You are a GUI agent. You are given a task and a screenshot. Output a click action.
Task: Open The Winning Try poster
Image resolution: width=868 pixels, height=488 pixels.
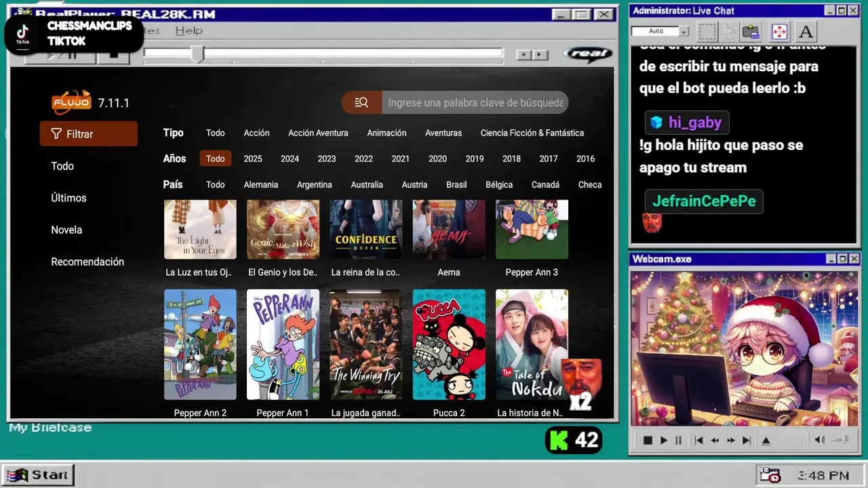click(366, 344)
